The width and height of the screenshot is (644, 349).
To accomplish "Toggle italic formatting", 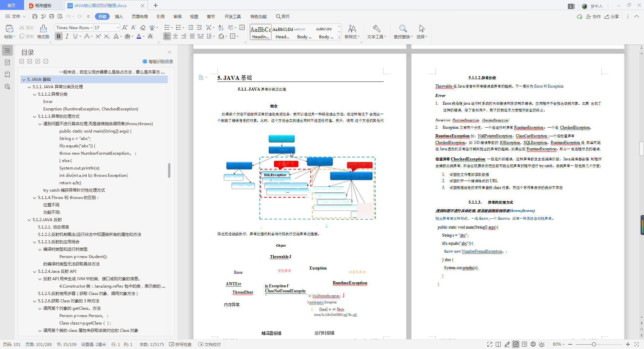I will click(x=67, y=36).
